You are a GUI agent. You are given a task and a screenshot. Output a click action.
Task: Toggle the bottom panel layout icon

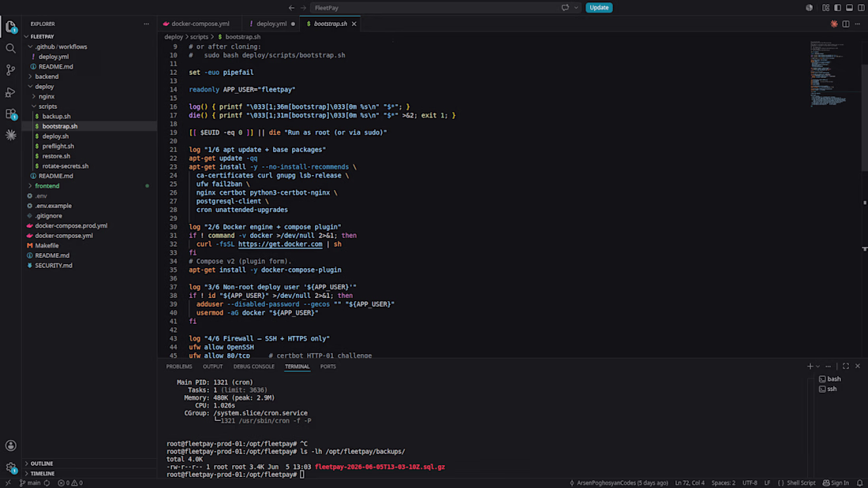849,8
